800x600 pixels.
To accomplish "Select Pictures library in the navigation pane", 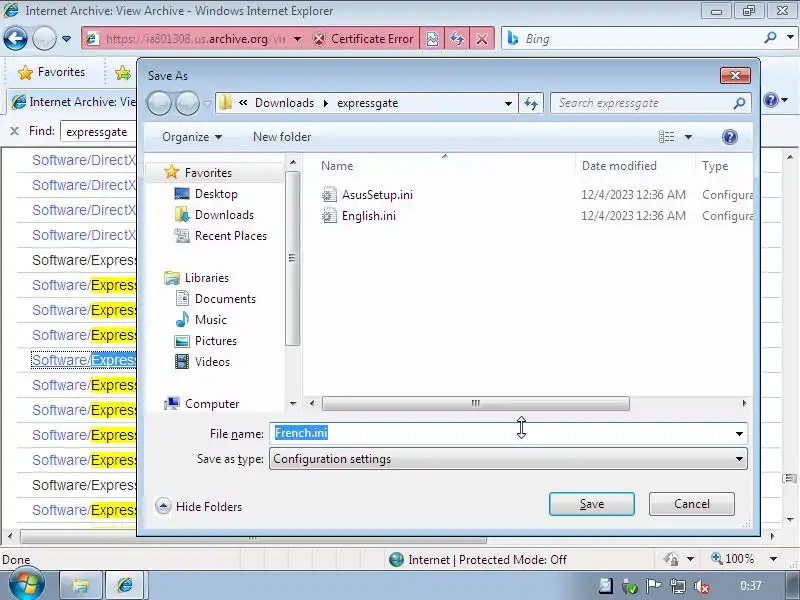I will coord(215,340).
